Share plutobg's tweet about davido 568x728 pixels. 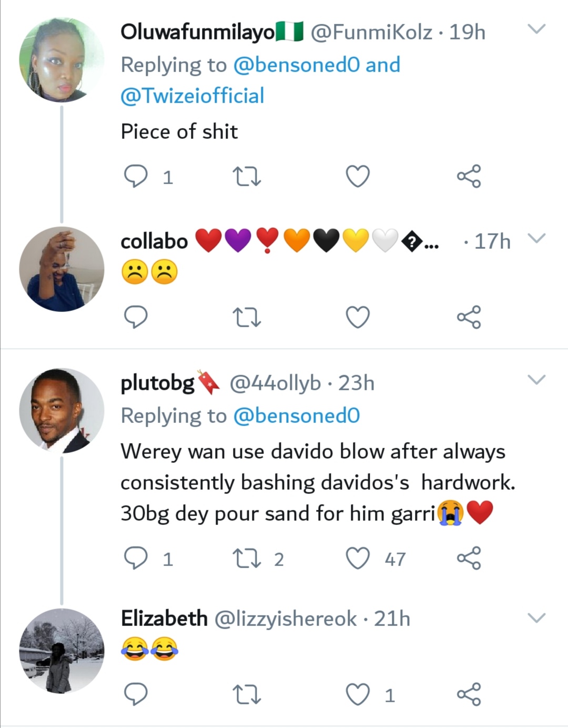pos(469,558)
